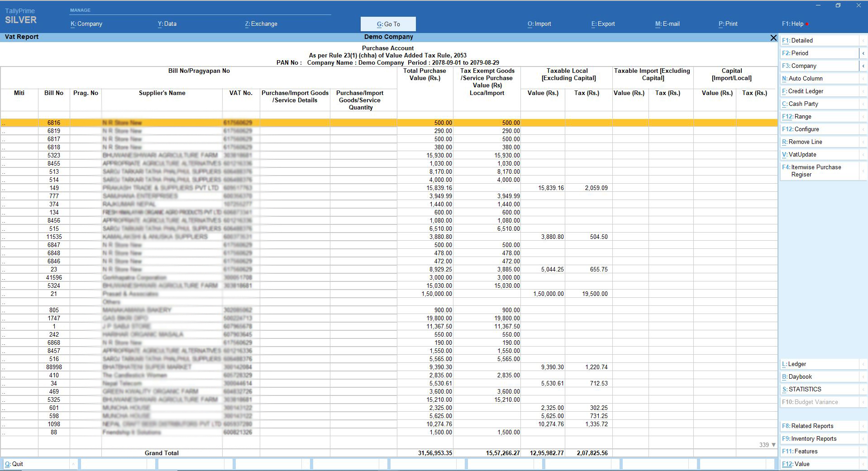Click the Grand Total tax 2,07,825.56
This screenshot has height=471, width=868.
coord(592,453)
